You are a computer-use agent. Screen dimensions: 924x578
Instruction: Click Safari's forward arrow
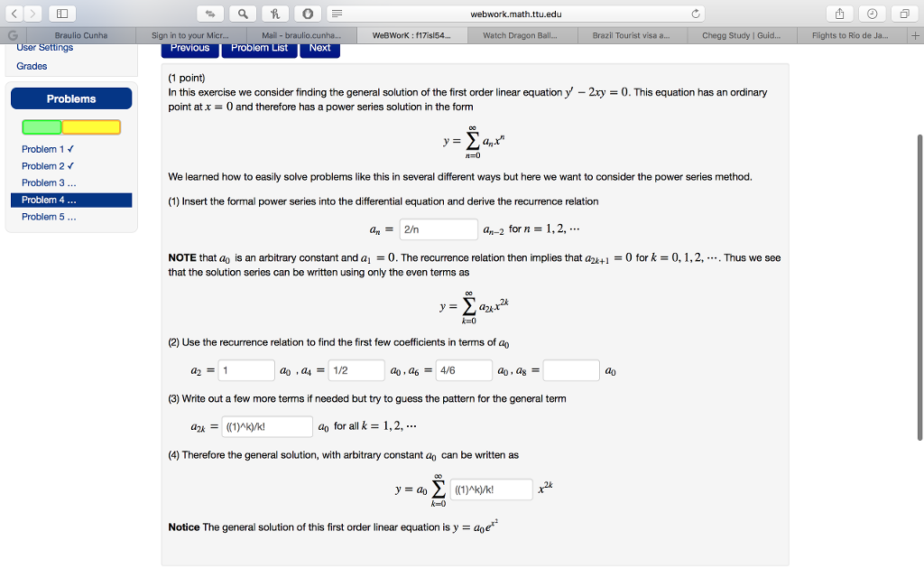click(33, 14)
